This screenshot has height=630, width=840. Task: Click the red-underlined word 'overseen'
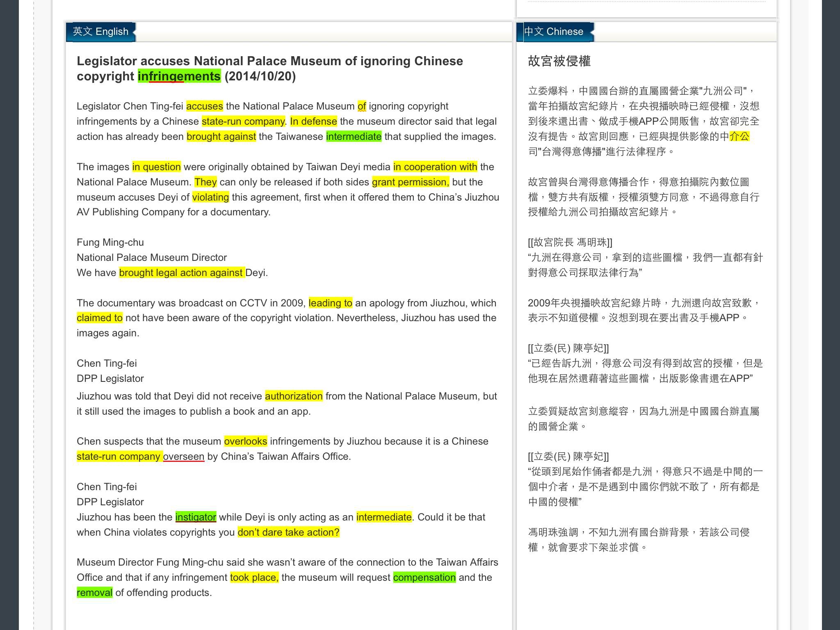pos(184,457)
